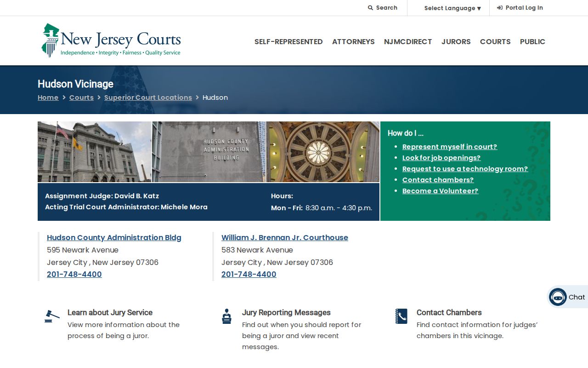
Task: Call Administration Bldg number 201-748-4400
Action: coord(74,275)
